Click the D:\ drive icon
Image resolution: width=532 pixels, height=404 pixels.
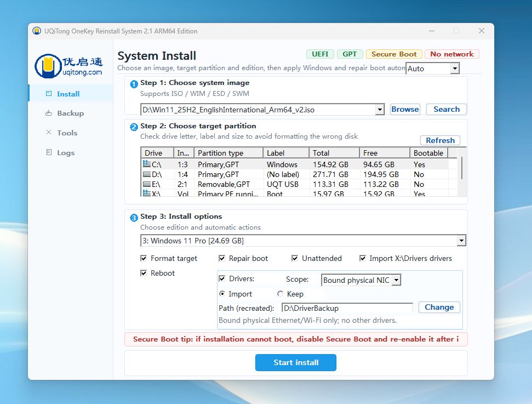tap(147, 174)
